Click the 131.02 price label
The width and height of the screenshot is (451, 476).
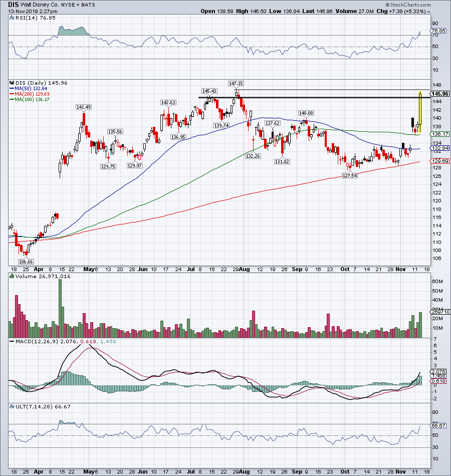click(282, 161)
